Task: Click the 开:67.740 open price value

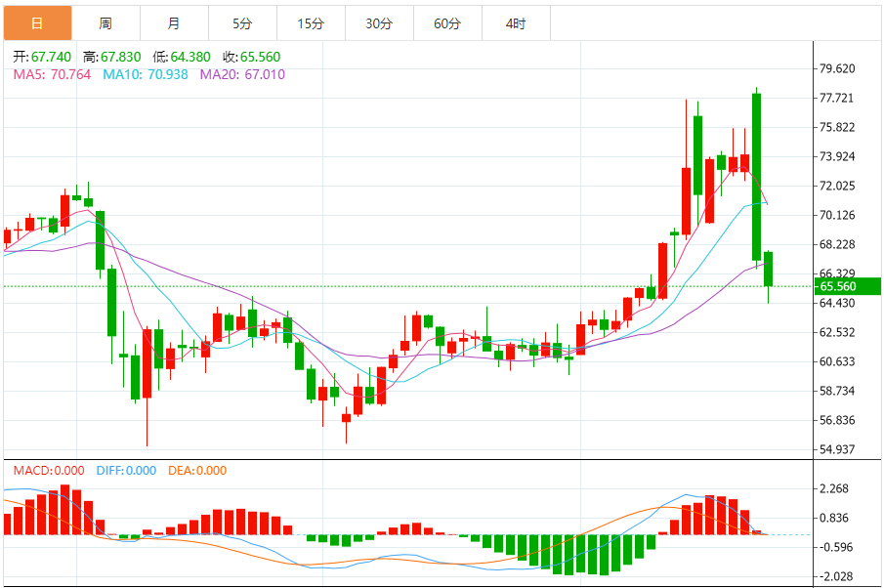Action: tap(42, 57)
